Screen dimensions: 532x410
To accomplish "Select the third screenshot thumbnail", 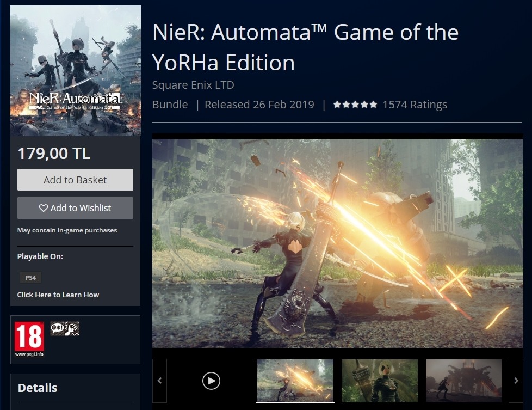I will click(463, 381).
